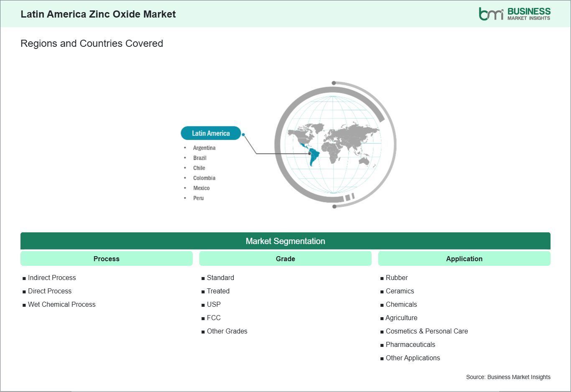Click 'Brazil' in country list
The image size is (571, 392).
(200, 158)
